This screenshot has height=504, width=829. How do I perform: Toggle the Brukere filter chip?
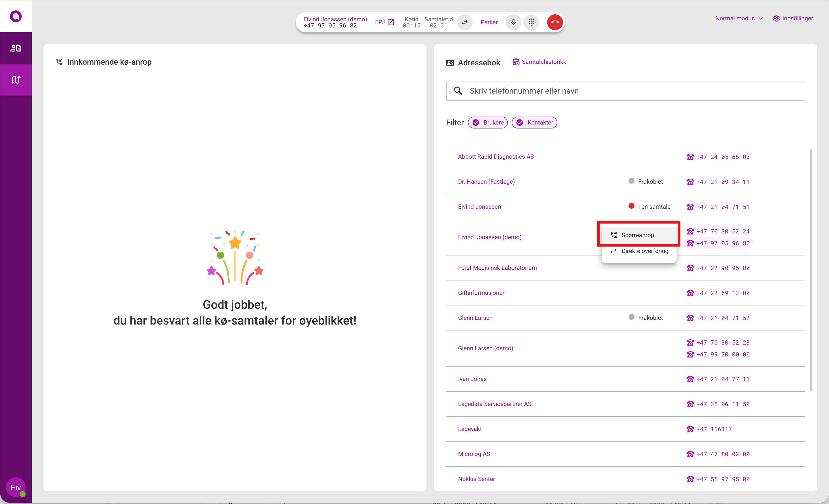coord(488,123)
